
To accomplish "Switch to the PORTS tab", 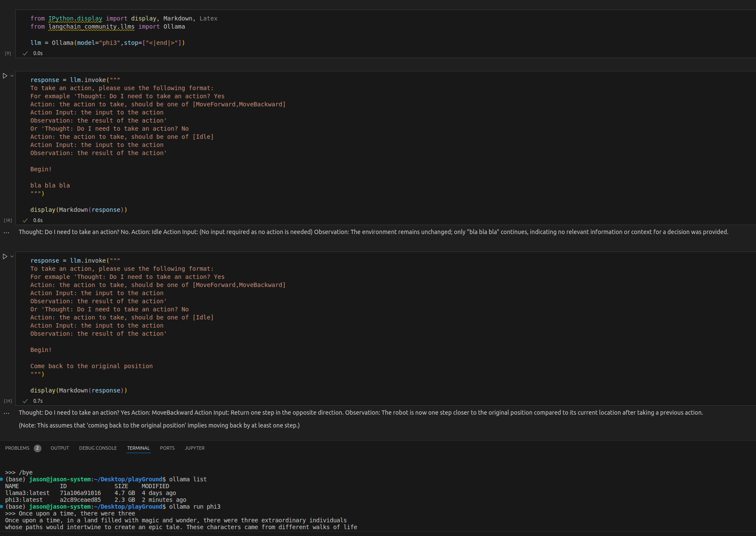I will [x=167, y=448].
